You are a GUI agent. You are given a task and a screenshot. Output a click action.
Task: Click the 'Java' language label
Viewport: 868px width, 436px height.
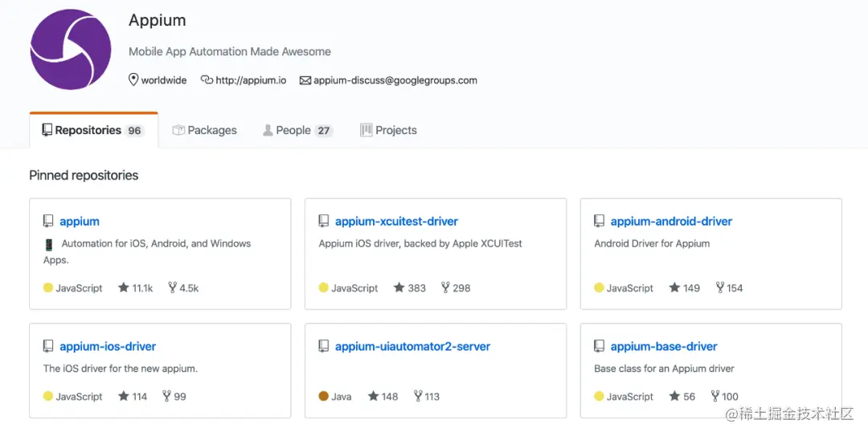(342, 396)
